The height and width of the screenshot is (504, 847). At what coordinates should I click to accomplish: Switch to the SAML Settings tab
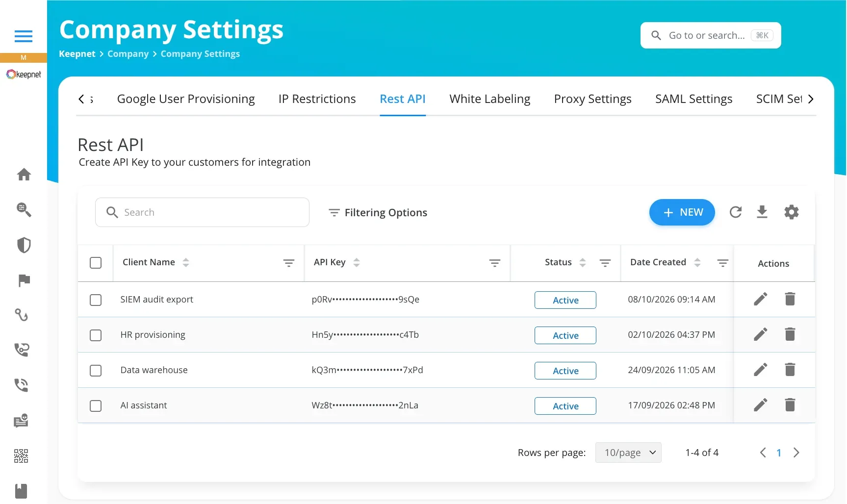point(693,99)
